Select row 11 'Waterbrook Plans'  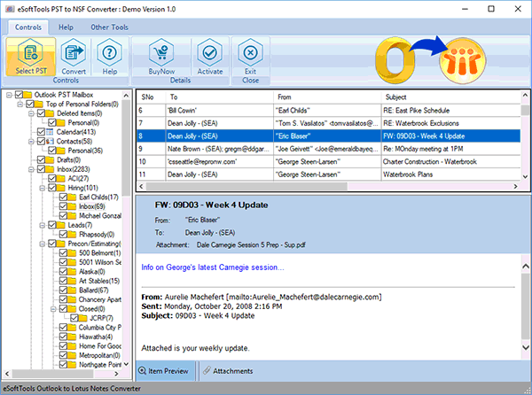(x=328, y=174)
